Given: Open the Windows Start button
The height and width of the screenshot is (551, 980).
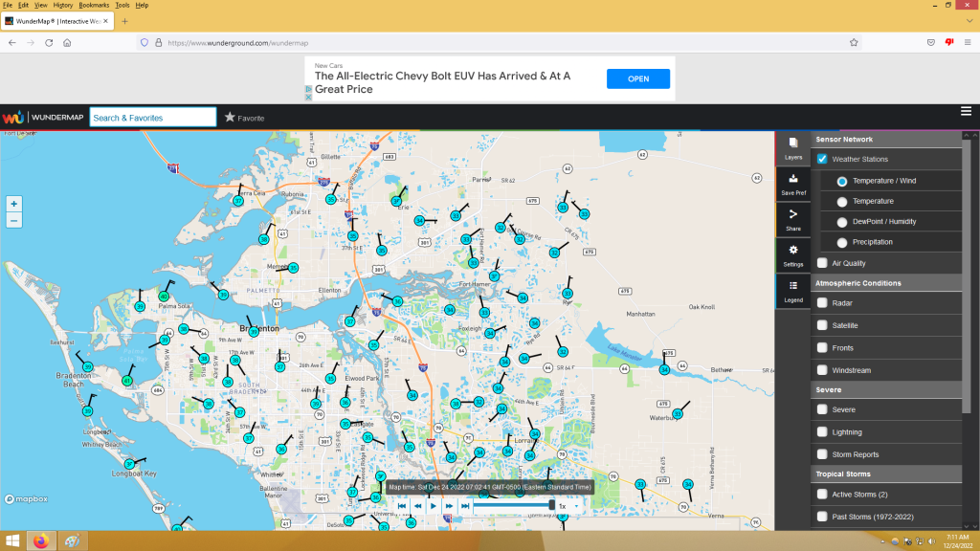Looking at the screenshot, I should coord(12,541).
